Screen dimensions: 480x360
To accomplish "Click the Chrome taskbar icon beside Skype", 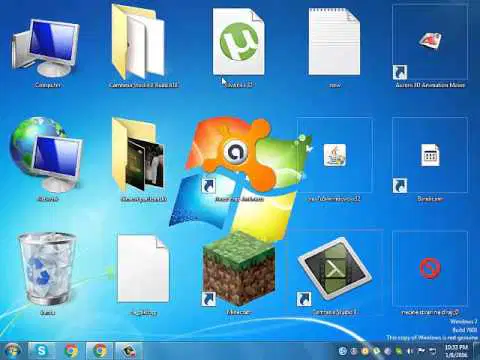I will [71, 351].
